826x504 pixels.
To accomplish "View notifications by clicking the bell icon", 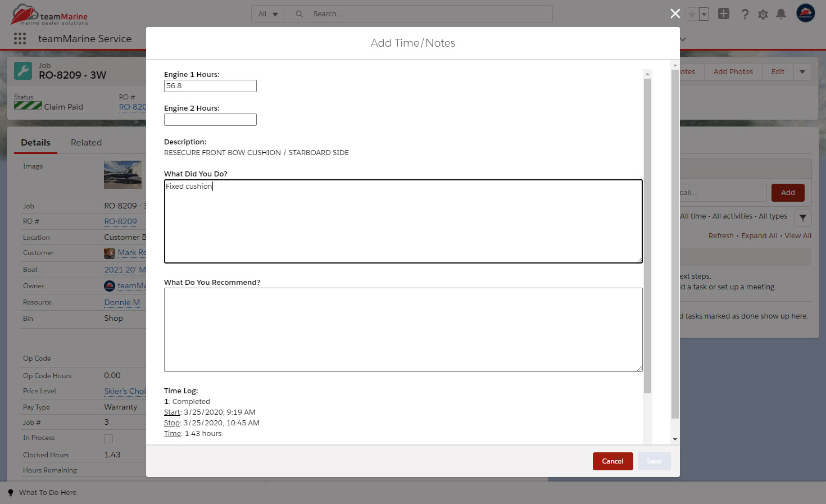I will coord(780,14).
